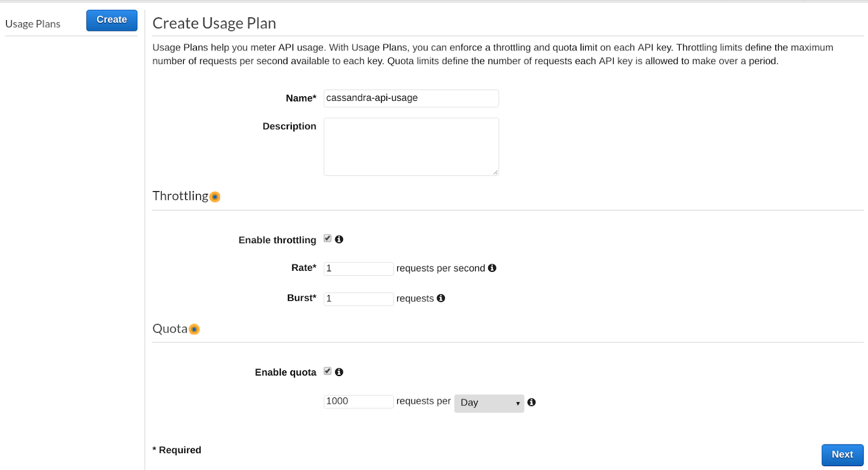The image size is (868, 470).
Task: Click the info icon after Burst requests
Action: pos(441,298)
